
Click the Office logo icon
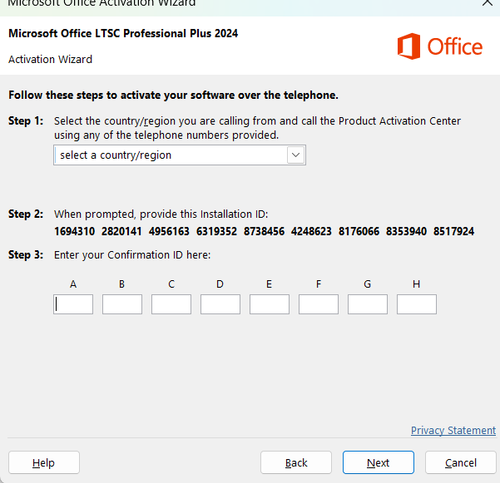click(409, 46)
